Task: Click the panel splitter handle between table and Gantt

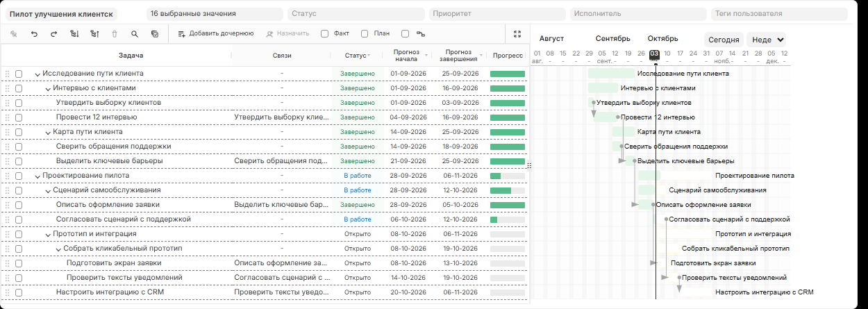Action: click(x=529, y=165)
